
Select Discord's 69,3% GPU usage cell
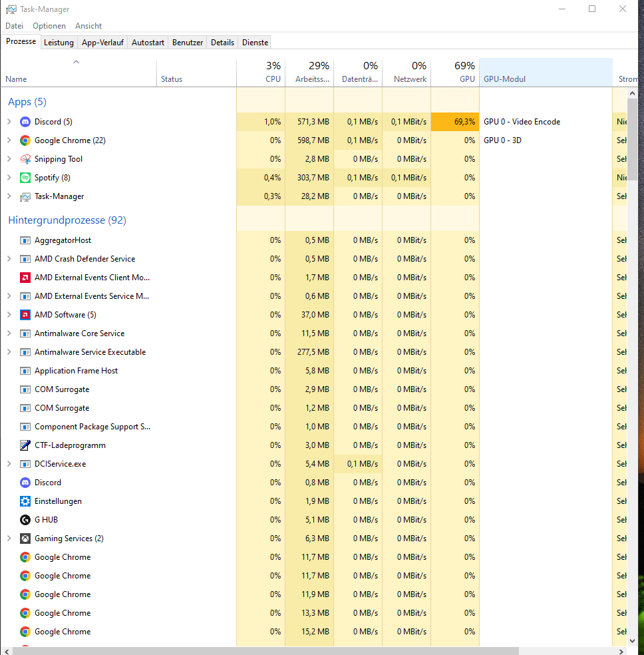tap(455, 122)
